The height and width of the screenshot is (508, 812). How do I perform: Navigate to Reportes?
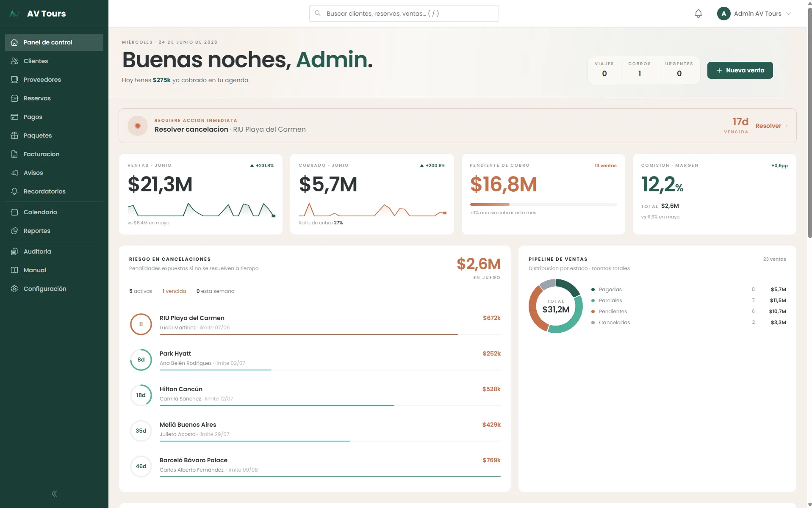[x=54, y=231]
